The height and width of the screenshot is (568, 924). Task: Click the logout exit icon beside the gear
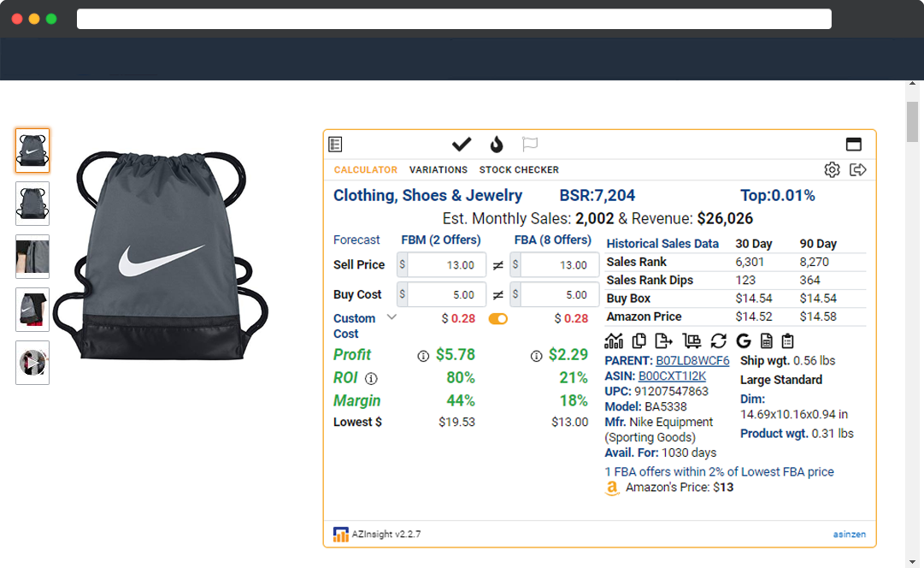(858, 170)
